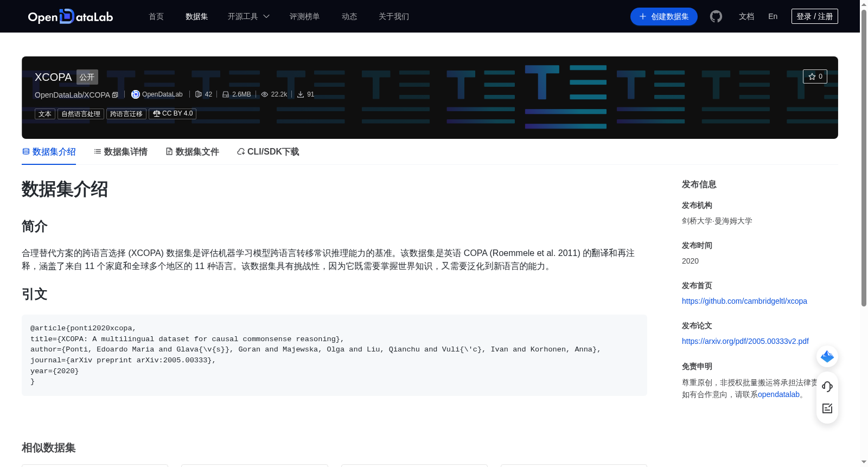Click the 发布信息 heading

(x=699, y=184)
